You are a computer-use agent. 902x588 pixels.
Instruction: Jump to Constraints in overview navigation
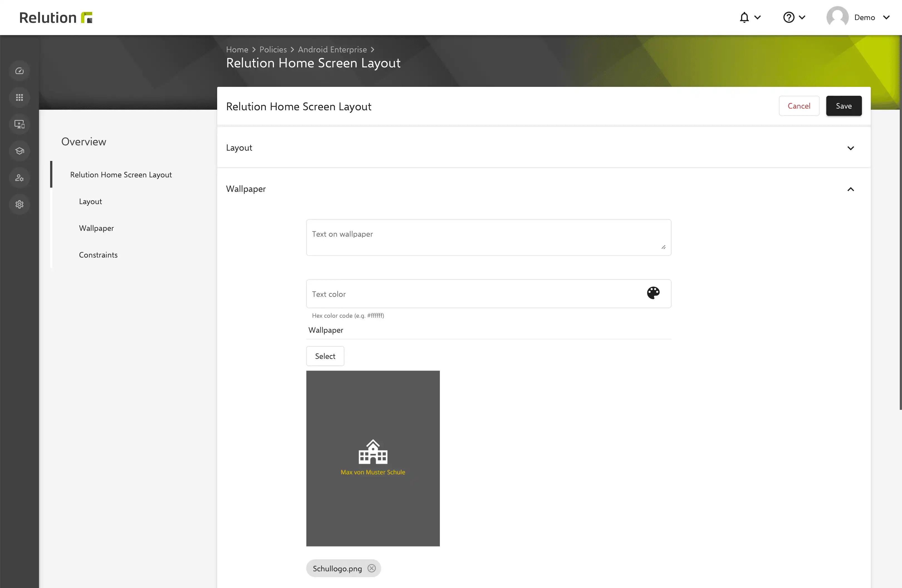pos(98,255)
